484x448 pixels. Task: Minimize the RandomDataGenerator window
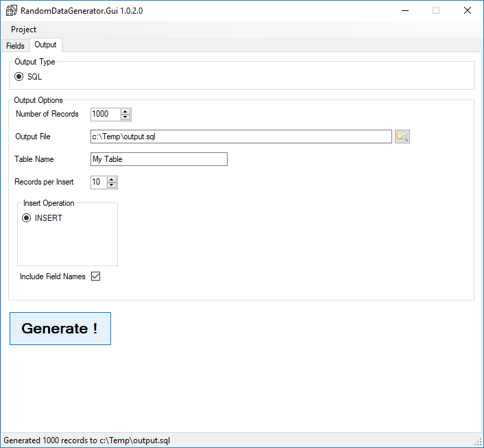pos(405,10)
